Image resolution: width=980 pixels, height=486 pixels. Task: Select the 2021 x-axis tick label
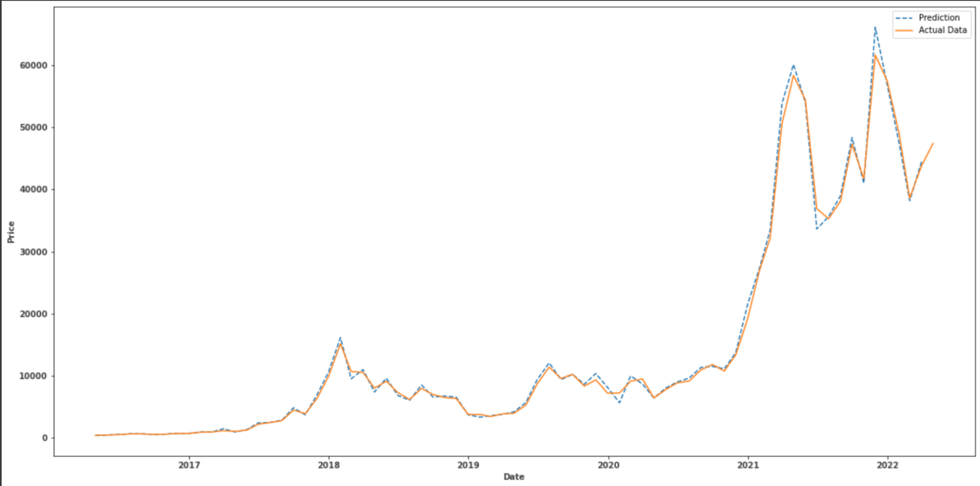click(x=748, y=465)
